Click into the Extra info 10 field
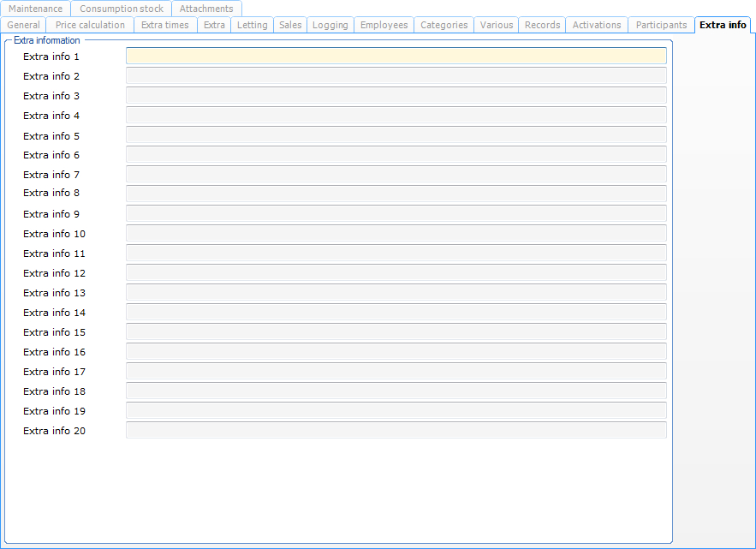The width and height of the screenshot is (756, 549). click(x=396, y=234)
